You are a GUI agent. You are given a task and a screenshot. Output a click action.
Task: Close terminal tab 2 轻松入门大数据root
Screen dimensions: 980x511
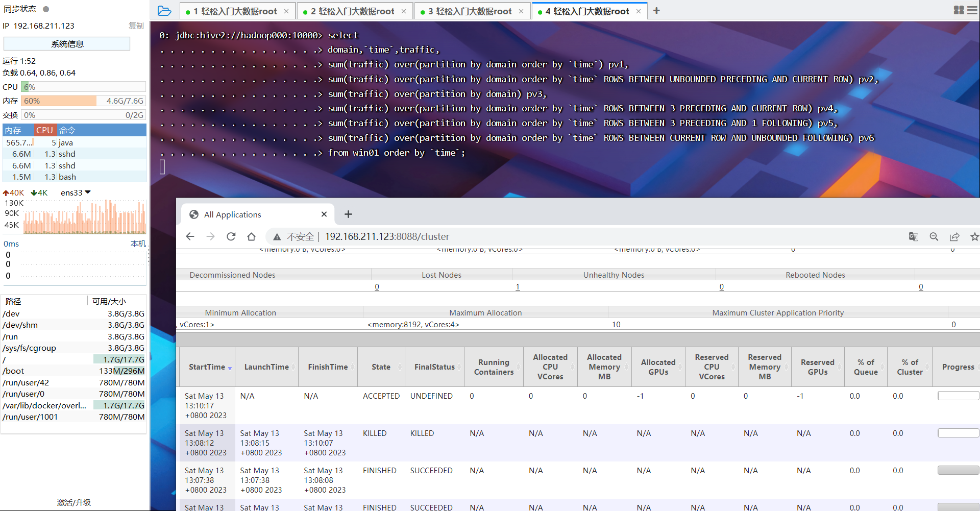(404, 11)
